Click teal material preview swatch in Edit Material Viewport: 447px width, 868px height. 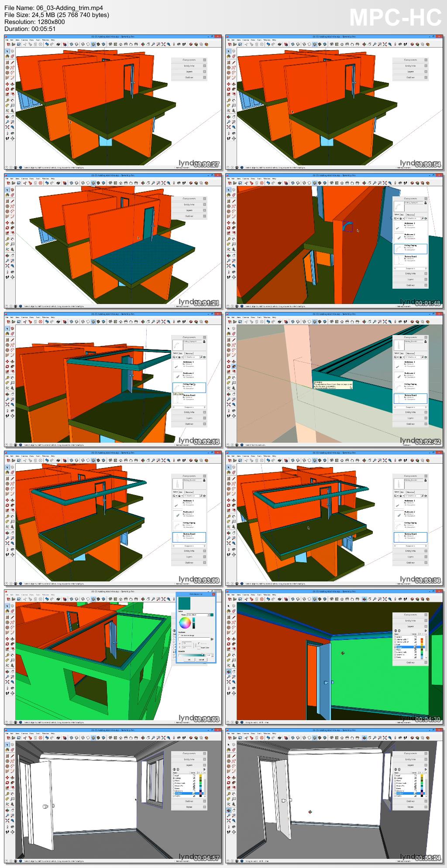[184, 603]
